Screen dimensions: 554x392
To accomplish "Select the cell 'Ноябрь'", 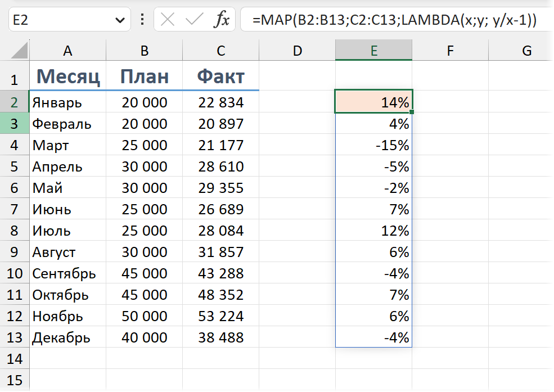I will coord(68,316).
